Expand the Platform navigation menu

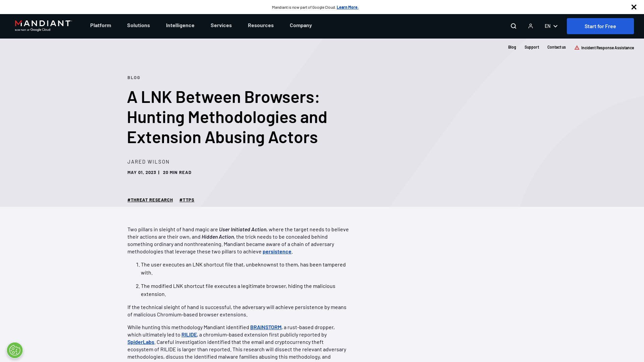pos(100,25)
